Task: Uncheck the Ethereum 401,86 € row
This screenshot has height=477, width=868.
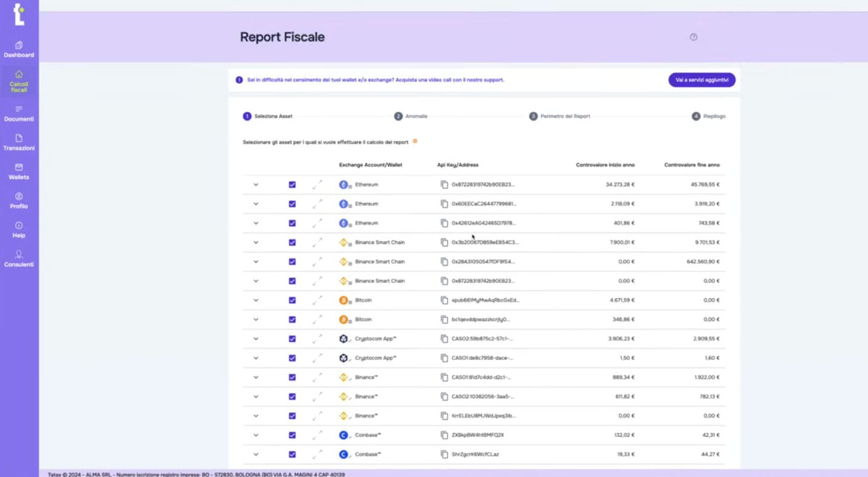Action: pos(292,223)
